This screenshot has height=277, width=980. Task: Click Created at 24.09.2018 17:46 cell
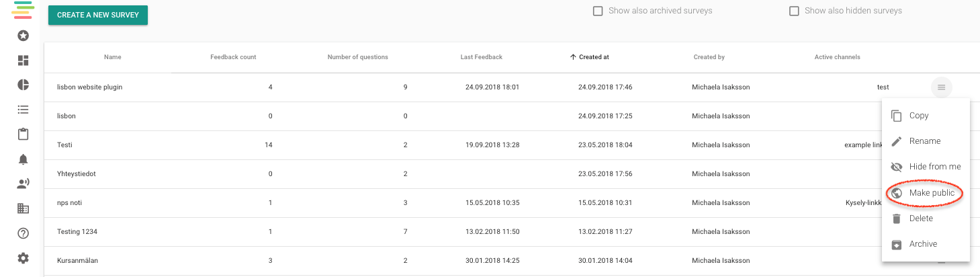605,87
